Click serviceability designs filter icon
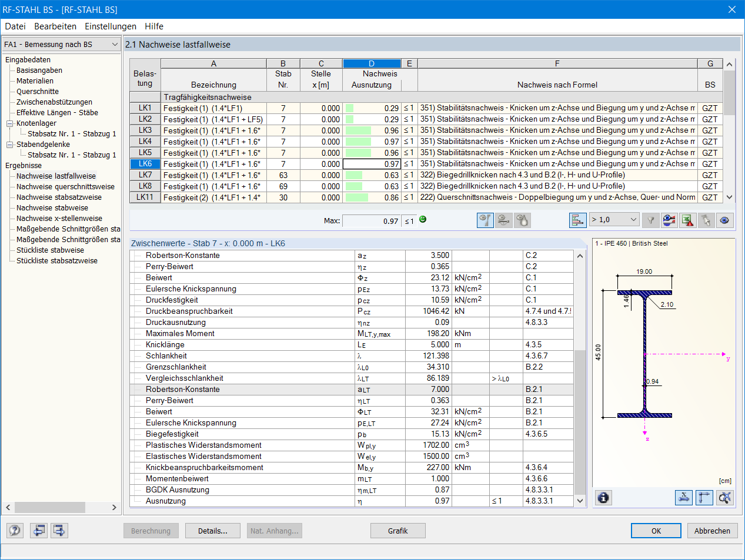Image resolution: width=745 pixels, height=560 pixels. click(504, 220)
